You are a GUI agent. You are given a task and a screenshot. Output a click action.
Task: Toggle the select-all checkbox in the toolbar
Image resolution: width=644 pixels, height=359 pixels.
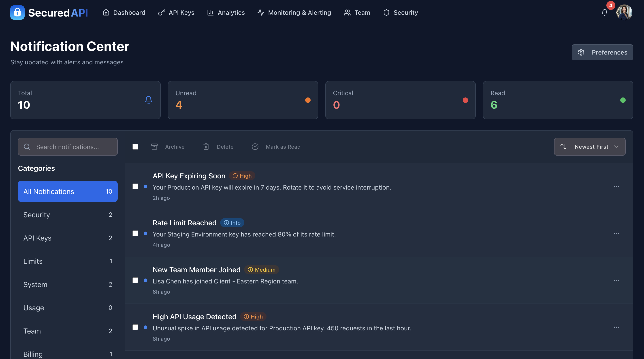coord(136,147)
